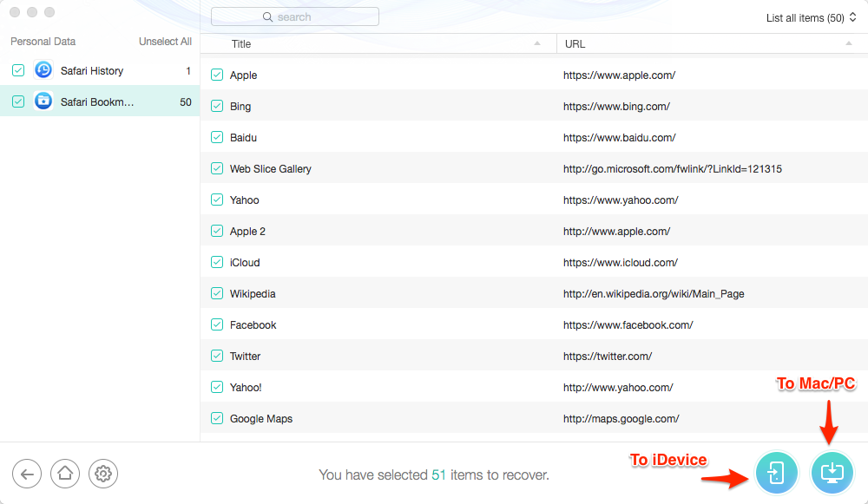Select the Web Slice Gallery title

click(x=271, y=169)
